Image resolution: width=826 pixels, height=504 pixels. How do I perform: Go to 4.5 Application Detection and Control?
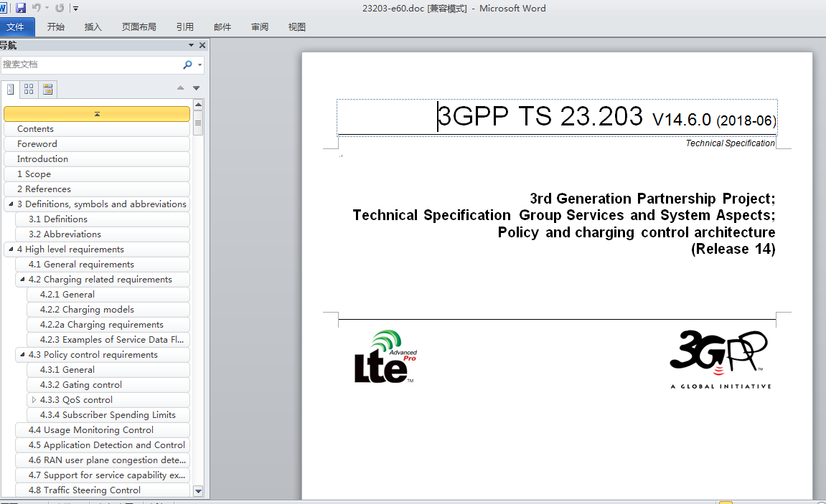tap(103, 445)
